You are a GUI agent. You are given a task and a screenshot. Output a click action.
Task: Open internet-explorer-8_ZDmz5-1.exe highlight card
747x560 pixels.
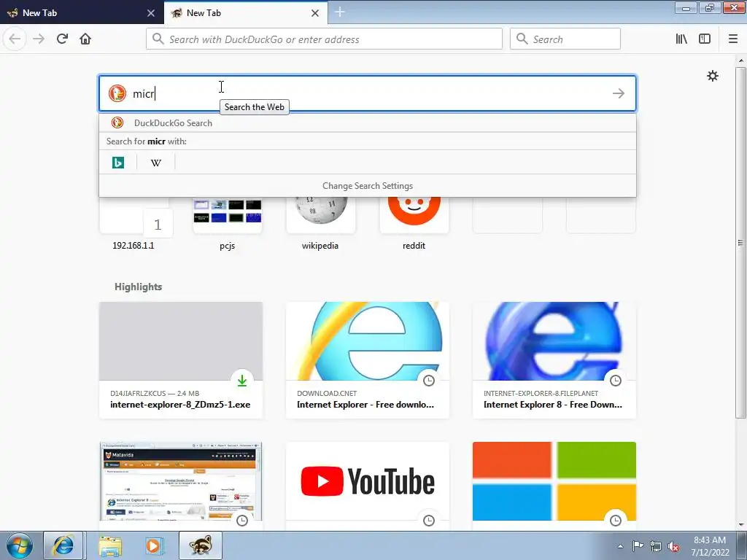[x=181, y=360]
